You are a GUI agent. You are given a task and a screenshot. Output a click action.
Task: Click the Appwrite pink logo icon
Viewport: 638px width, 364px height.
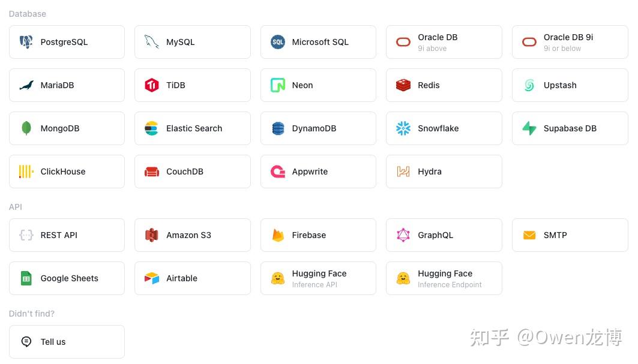point(278,172)
